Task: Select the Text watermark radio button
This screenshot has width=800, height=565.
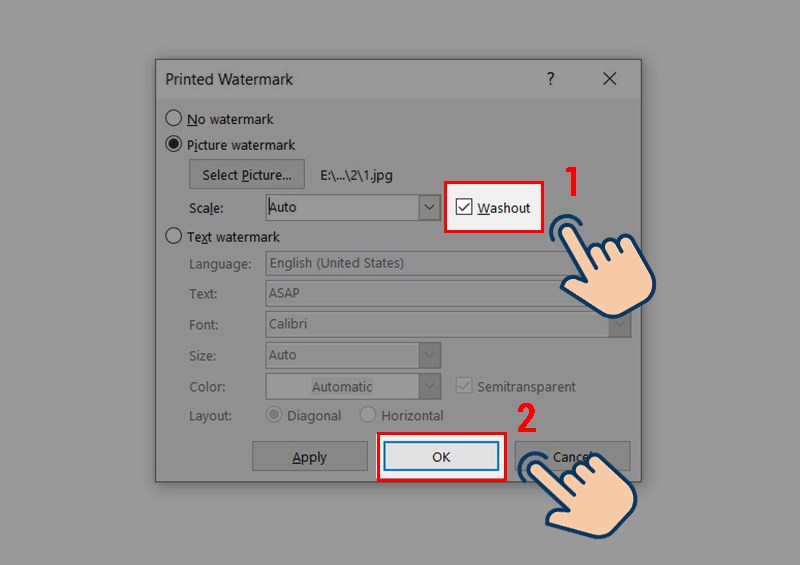Action: [173, 236]
